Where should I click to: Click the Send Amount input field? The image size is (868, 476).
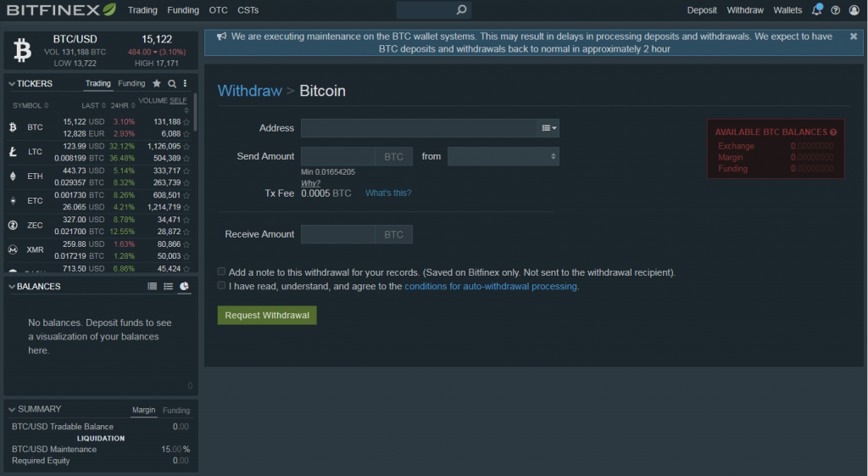pos(338,156)
